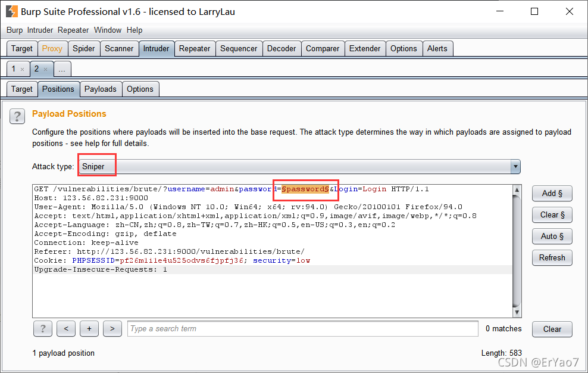Switch to the Sequencer tab
The image size is (588, 373).
239,48
